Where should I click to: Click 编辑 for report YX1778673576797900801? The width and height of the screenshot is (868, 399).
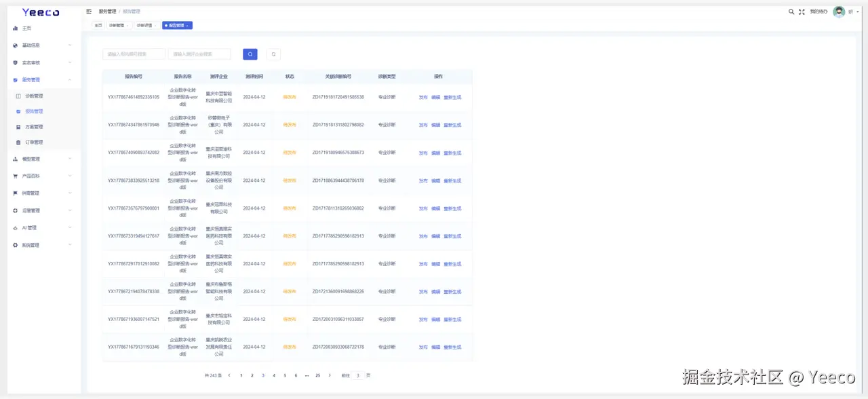(435, 208)
